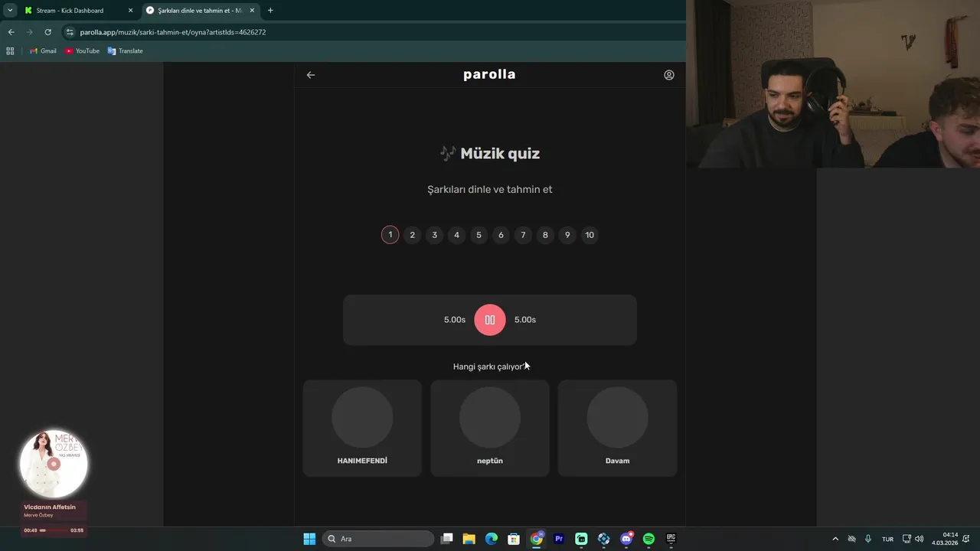This screenshot has width=980, height=551.
Task: Open Discord from the taskbar
Action: click(x=626, y=539)
